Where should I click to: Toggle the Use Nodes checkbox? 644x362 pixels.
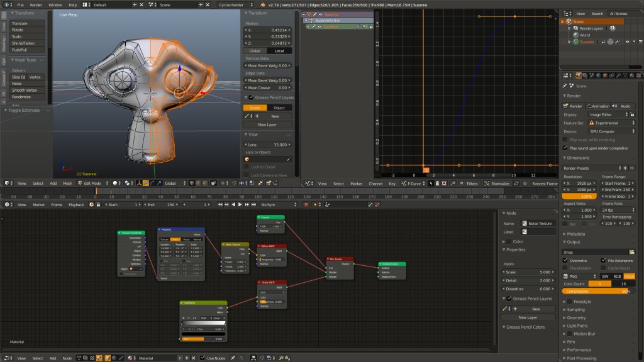(x=202, y=358)
